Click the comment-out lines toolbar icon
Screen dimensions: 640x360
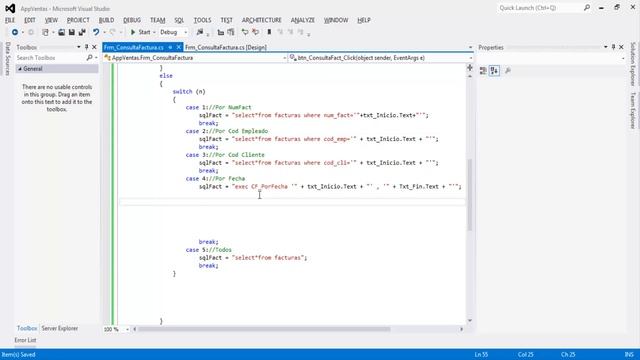point(245,32)
